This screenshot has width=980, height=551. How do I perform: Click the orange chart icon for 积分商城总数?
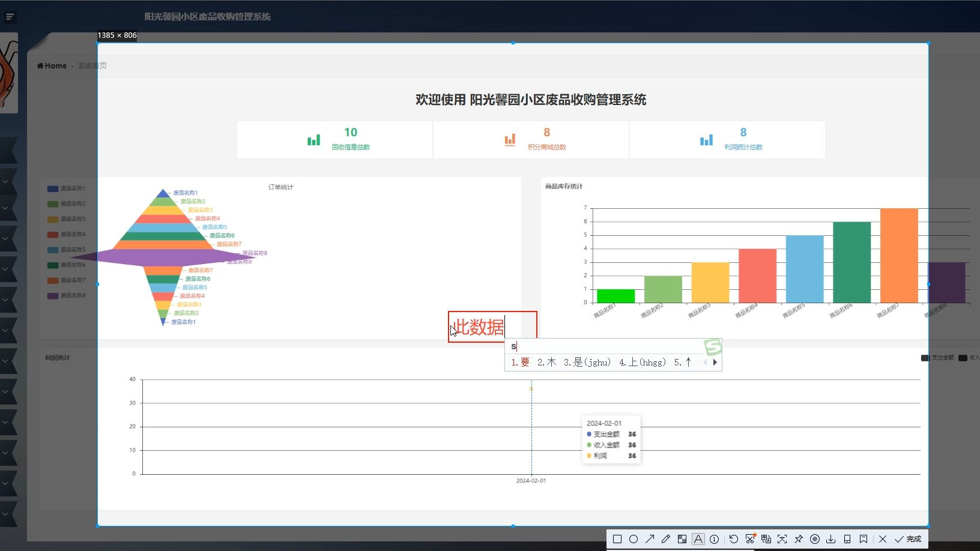pyautogui.click(x=510, y=140)
